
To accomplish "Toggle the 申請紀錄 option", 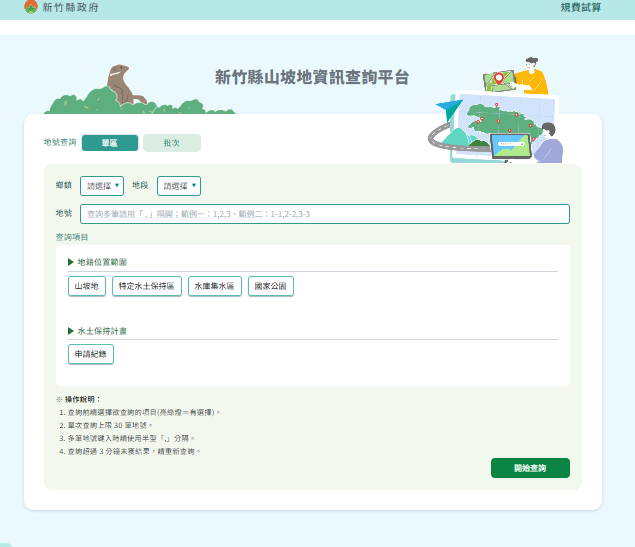I will pos(92,353).
